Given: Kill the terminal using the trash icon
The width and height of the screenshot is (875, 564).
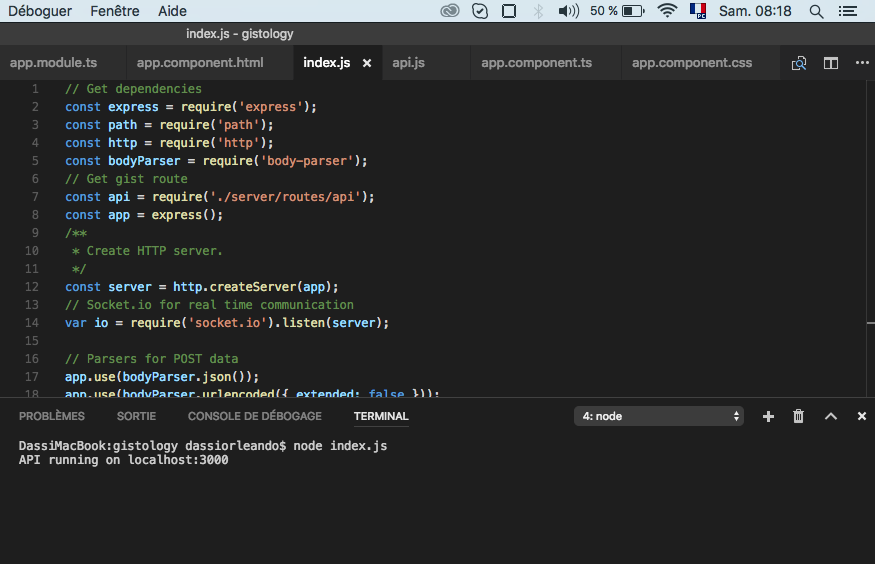Looking at the screenshot, I should click(798, 416).
